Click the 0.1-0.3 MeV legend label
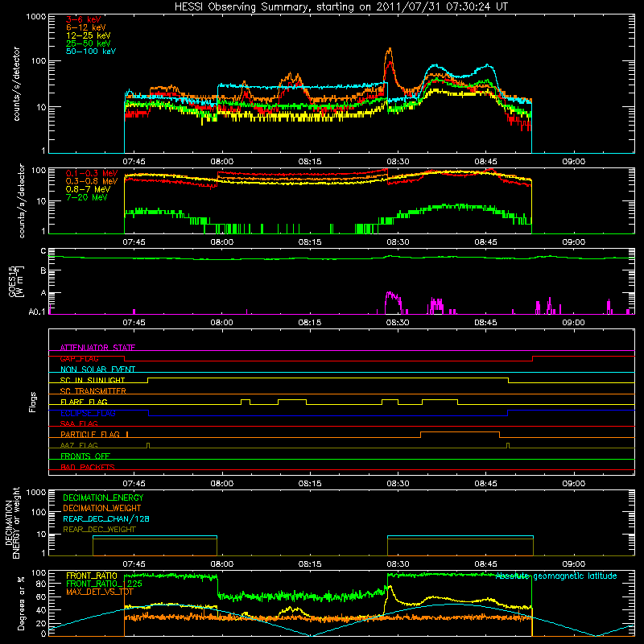Viewport: 644px width, 644px height. click(x=92, y=173)
